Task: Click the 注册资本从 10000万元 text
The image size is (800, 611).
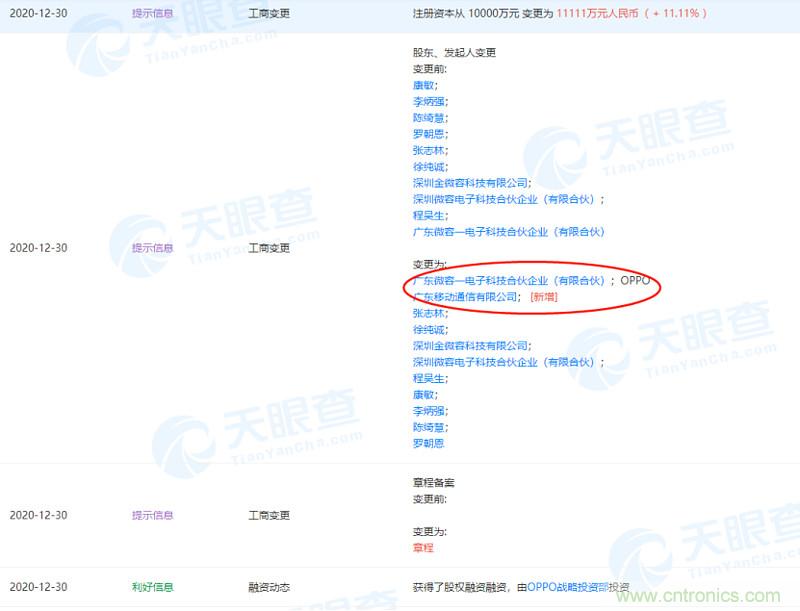Action: [x=465, y=13]
